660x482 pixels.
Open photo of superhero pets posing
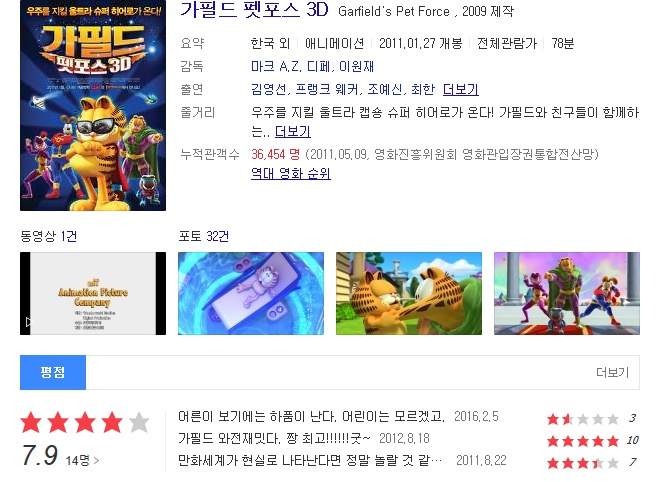coord(567,293)
